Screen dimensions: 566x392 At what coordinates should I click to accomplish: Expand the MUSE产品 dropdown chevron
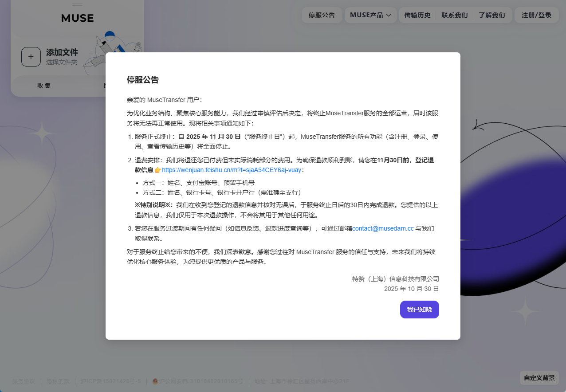[x=389, y=15]
